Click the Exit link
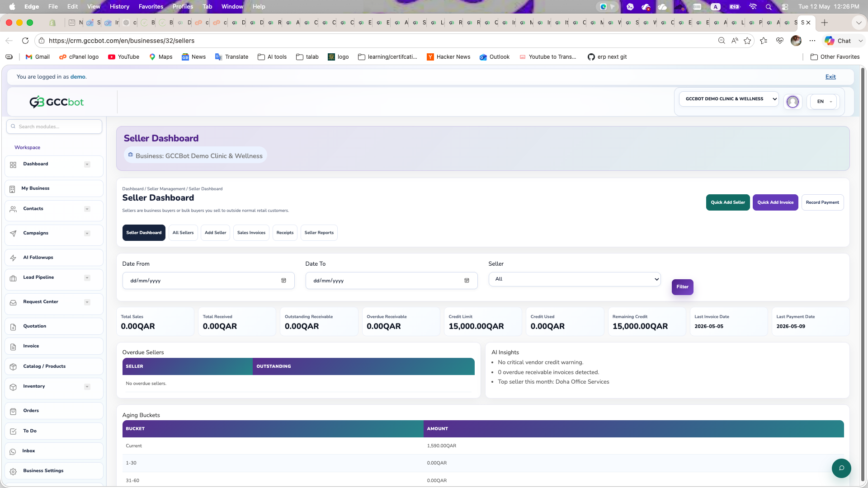The height and width of the screenshot is (488, 868). (830, 77)
